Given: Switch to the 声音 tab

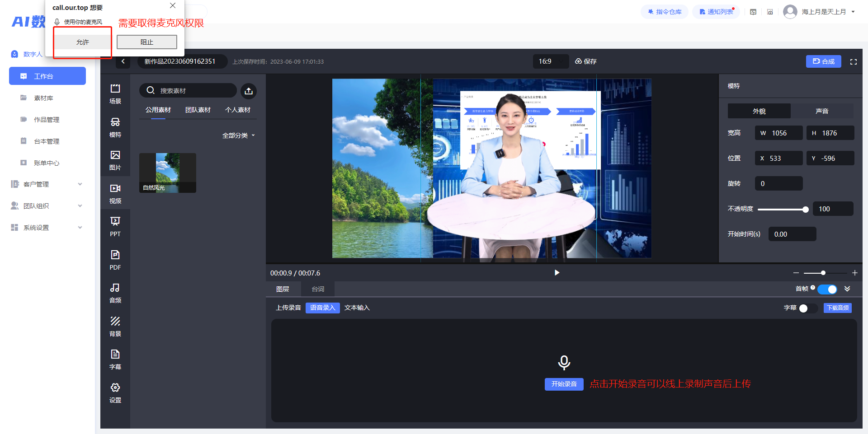Looking at the screenshot, I should pyautogui.click(x=821, y=111).
